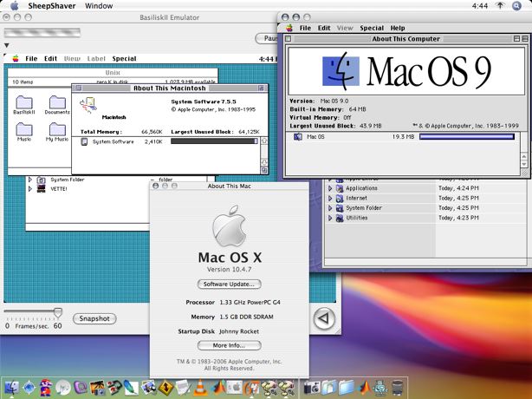The height and width of the screenshot is (399, 532).
Task: Select the Documents folder icon
Action: (x=57, y=102)
